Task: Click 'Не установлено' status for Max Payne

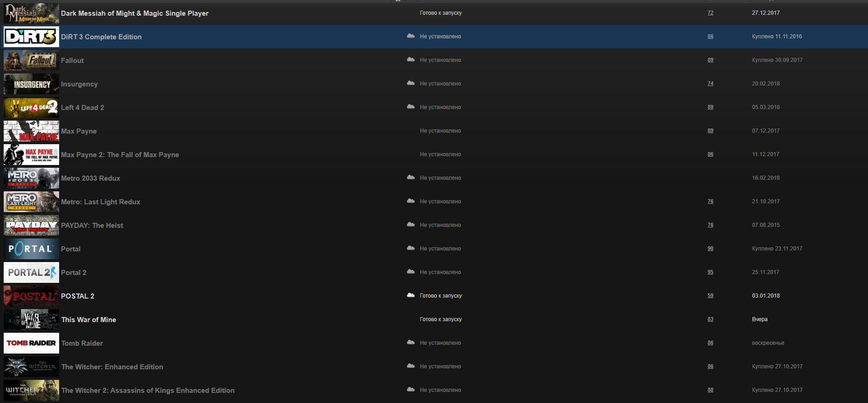Action: point(440,131)
